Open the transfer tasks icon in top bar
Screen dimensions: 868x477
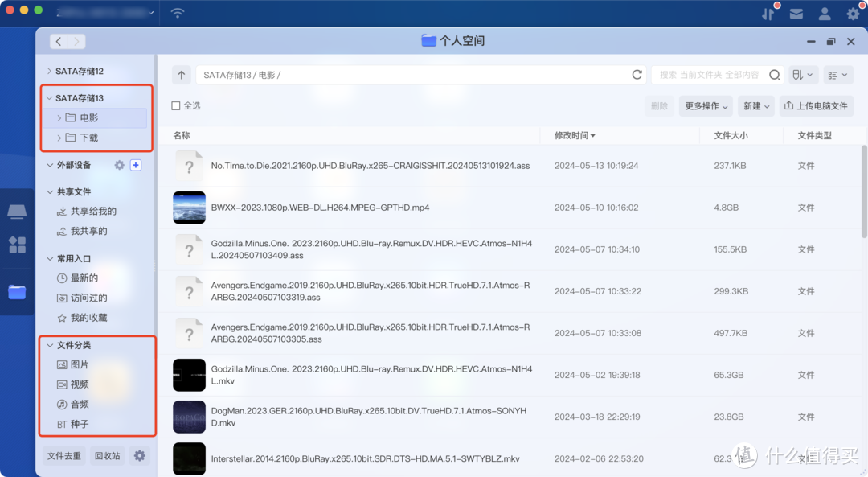768,14
